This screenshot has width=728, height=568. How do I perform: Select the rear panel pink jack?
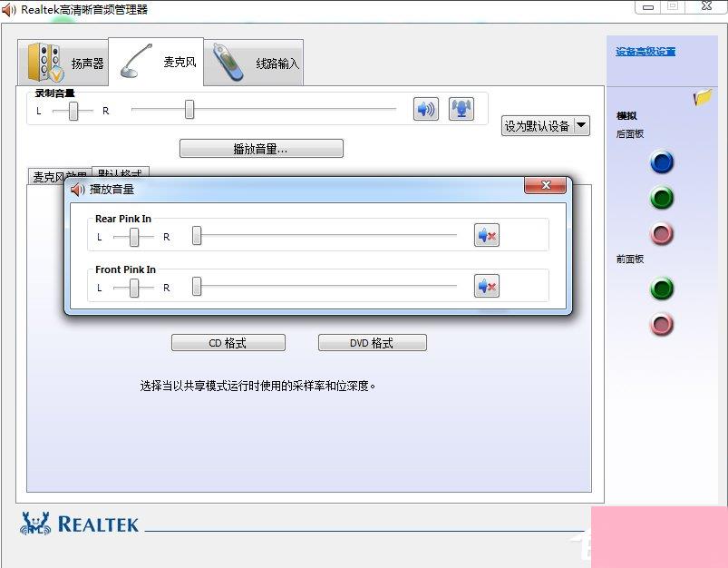click(662, 233)
